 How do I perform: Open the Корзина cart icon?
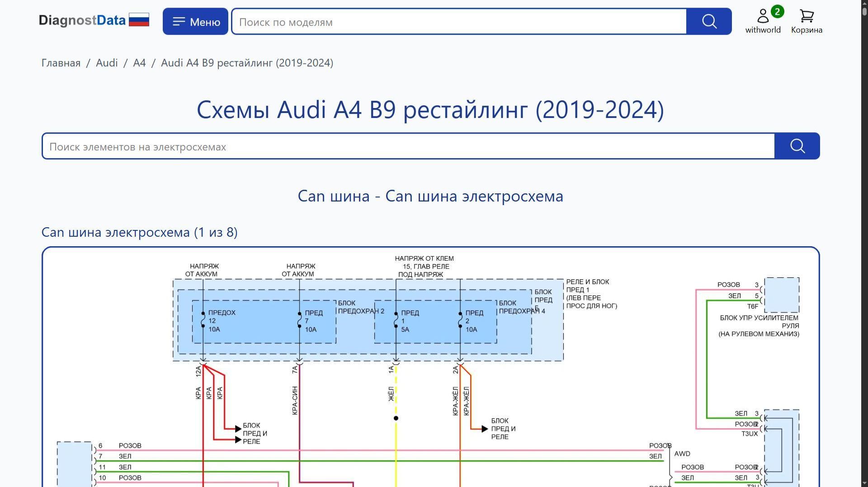pos(807,21)
